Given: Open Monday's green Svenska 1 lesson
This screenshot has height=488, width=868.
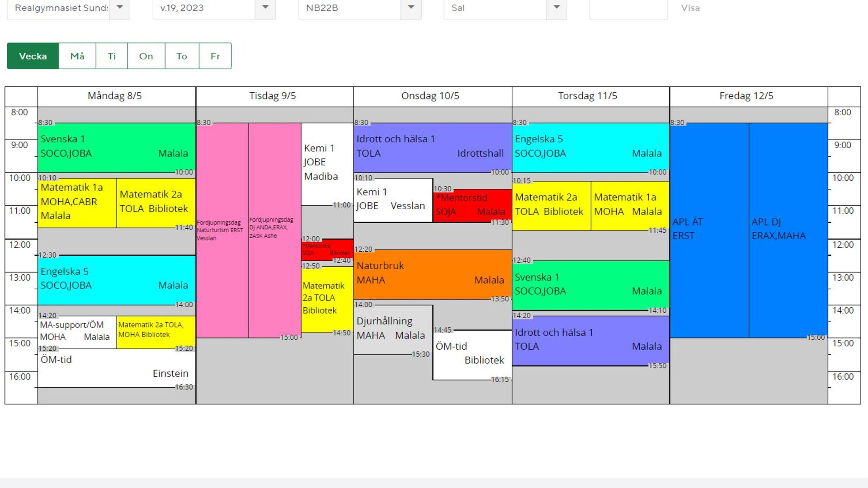Looking at the screenshot, I should (117, 147).
